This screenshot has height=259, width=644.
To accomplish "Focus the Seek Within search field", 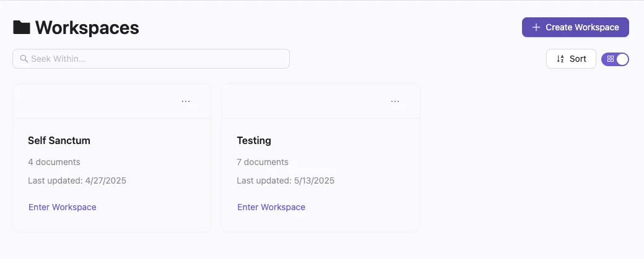I will click(x=155, y=59).
